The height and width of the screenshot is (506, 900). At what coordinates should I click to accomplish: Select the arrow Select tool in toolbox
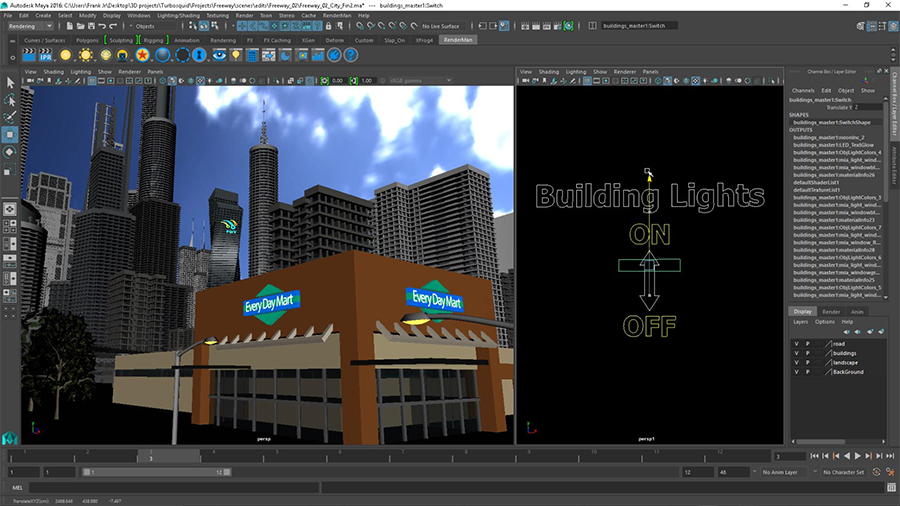[x=10, y=83]
